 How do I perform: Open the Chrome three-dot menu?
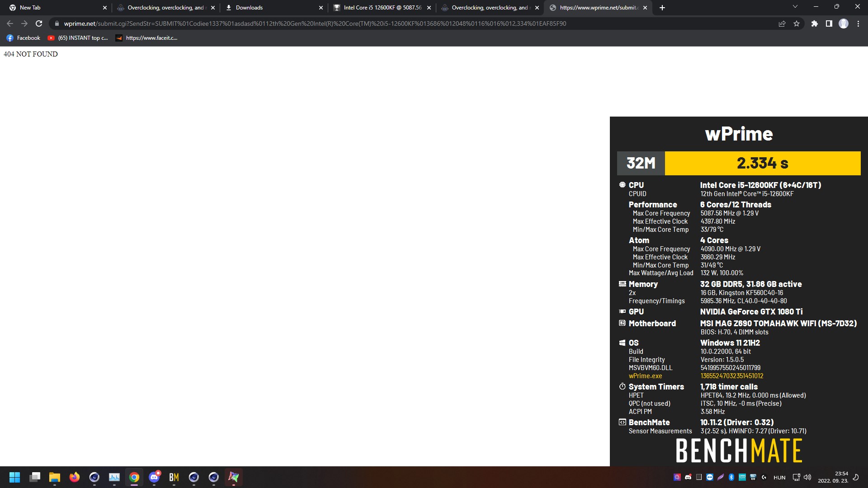pyautogui.click(x=858, y=23)
